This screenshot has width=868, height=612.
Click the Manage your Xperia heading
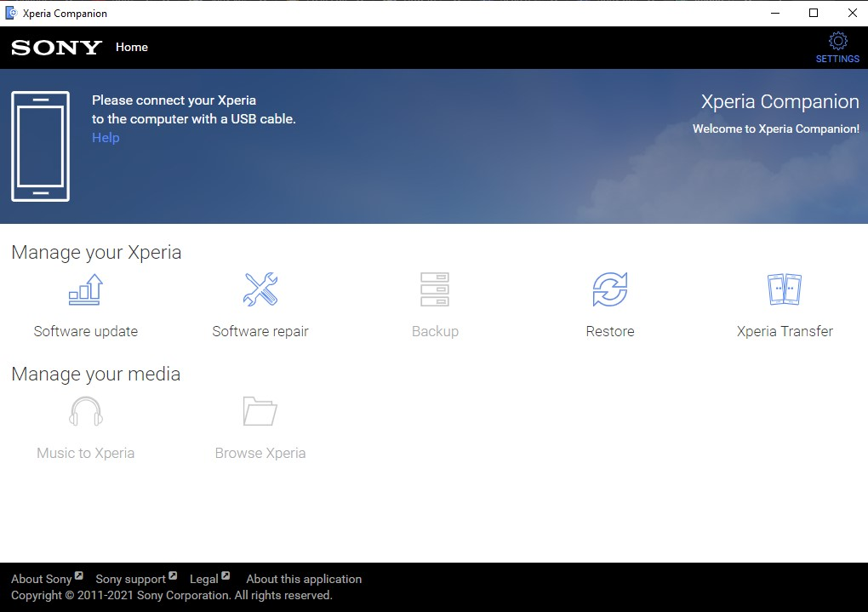tap(96, 252)
